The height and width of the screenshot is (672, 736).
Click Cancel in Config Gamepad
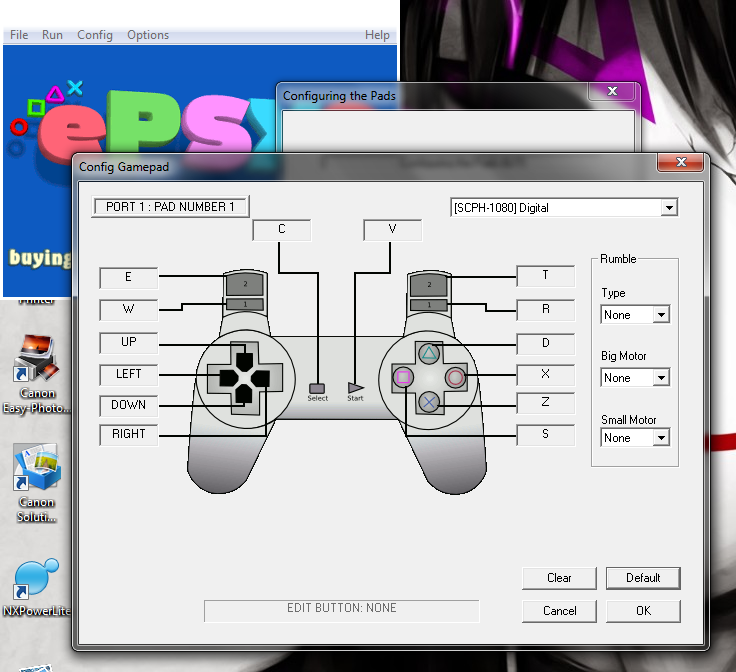tap(559, 611)
